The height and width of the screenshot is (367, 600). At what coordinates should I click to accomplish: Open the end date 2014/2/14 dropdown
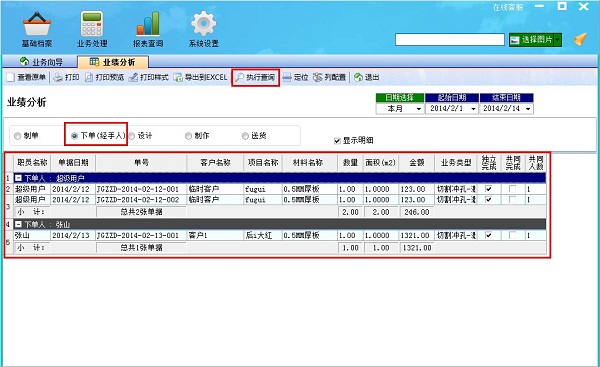tap(528, 109)
